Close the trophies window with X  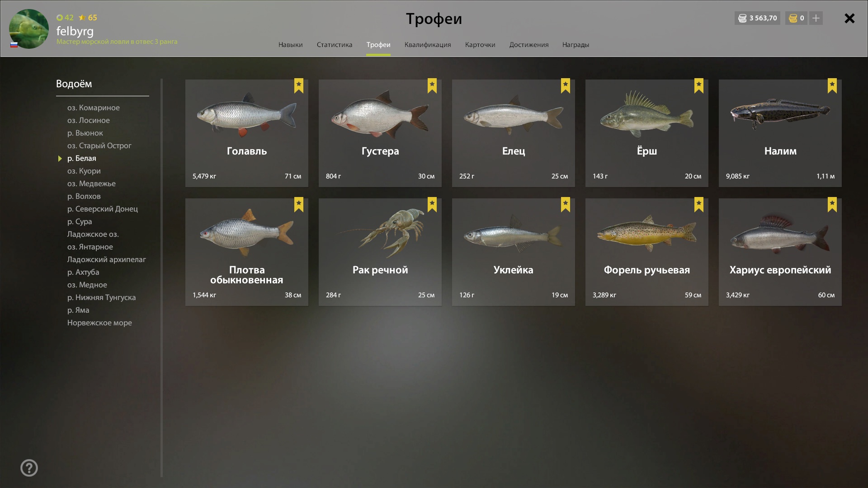coord(849,18)
